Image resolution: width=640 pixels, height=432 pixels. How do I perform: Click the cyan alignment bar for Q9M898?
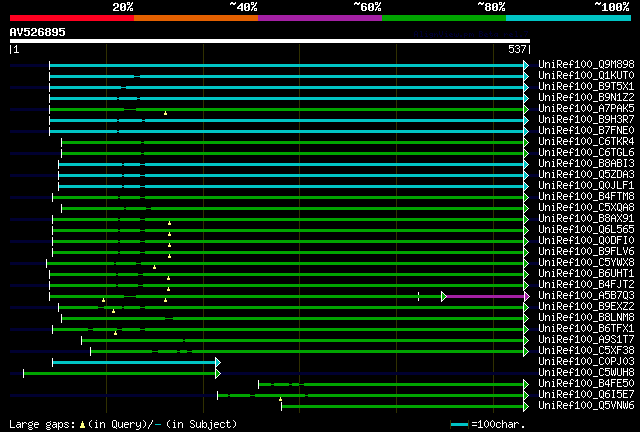coord(287,65)
